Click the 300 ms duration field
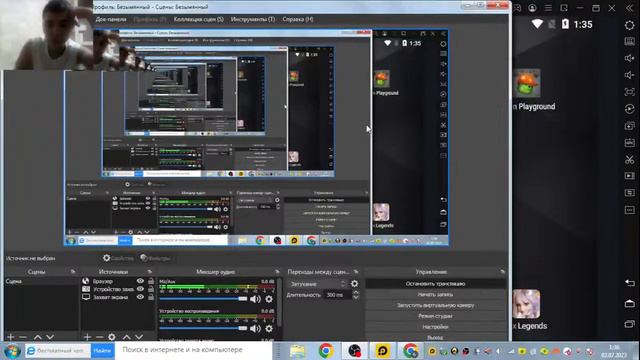Image resolution: width=640 pixels, height=360 pixels. point(338,295)
